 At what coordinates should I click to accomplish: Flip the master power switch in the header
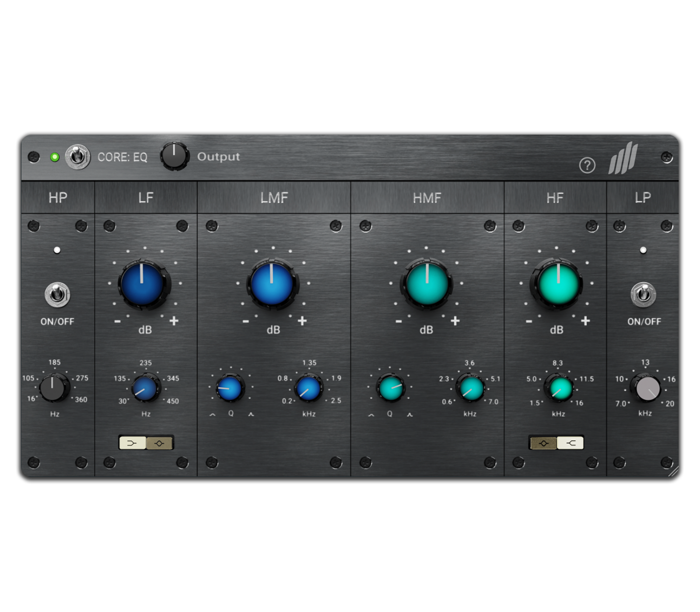tap(77, 156)
